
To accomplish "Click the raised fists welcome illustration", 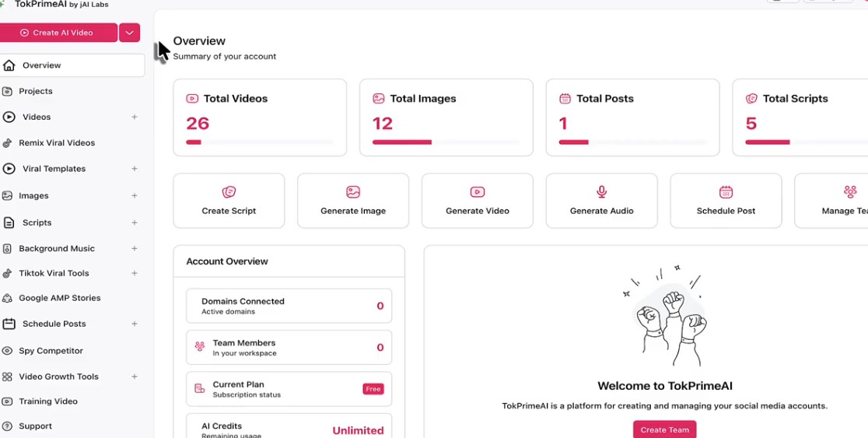I will coord(665,316).
